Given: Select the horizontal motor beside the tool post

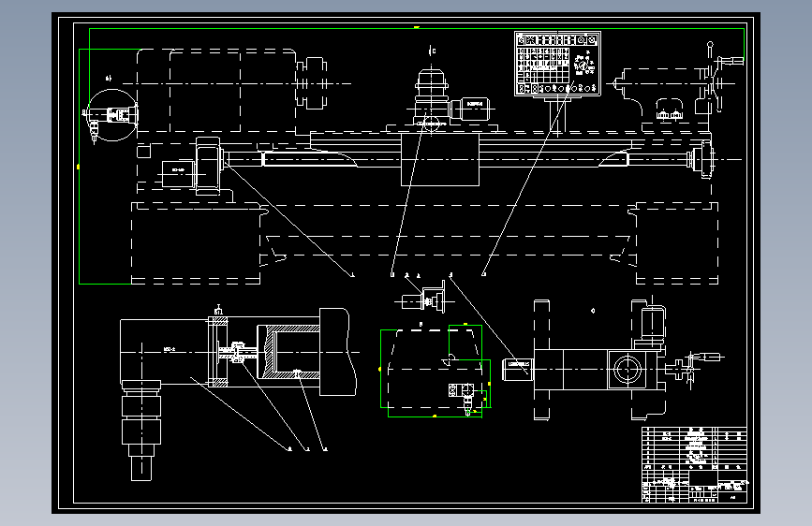Looking at the screenshot, I should pyautogui.click(x=470, y=109).
